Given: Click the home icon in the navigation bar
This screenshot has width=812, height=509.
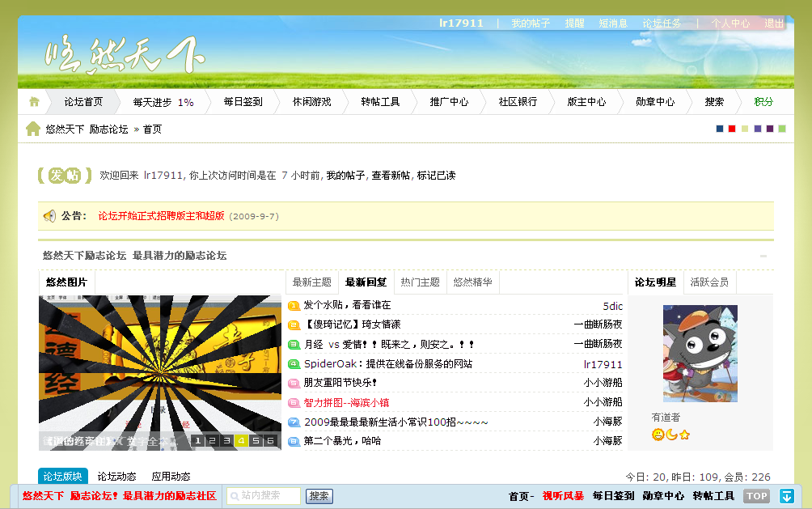Looking at the screenshot, I should (34, 102).
